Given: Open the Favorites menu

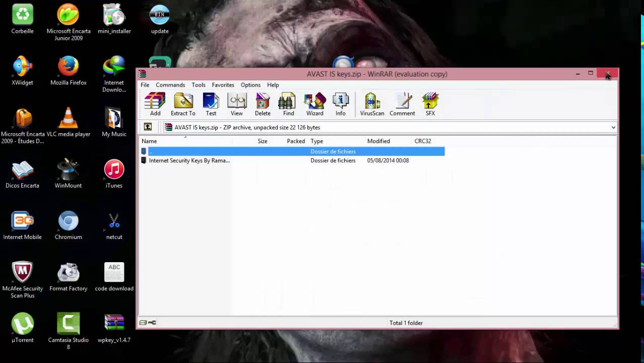Looking at the screenshot, I should point(223,85).
